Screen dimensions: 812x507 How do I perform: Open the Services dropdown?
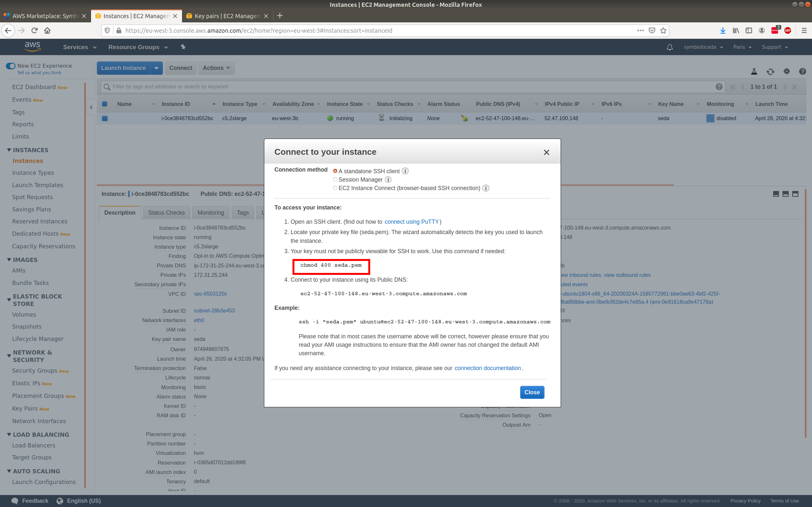[80, 47]
